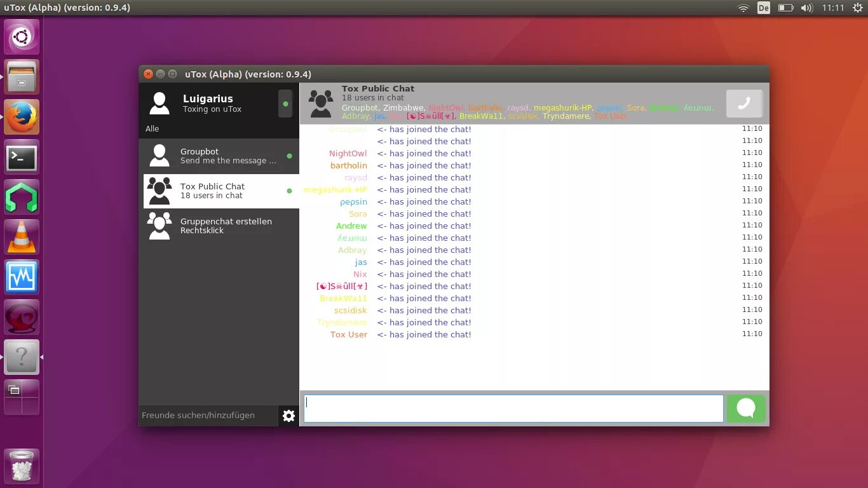868x488 pixels.
Task: Click the Luigarius name label
Action: tap(208, 98)
